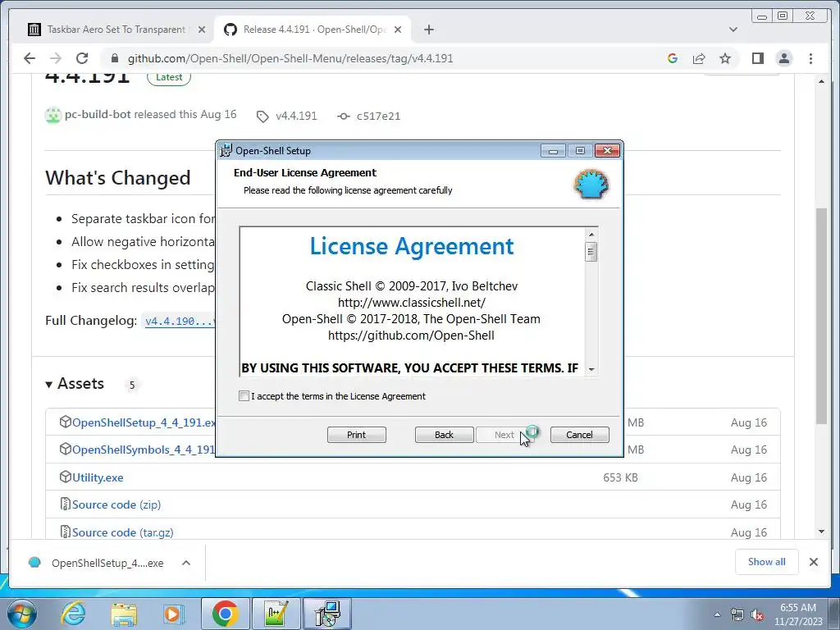Select the installer setup taskbar icon
Image resolution: width=840 pixels, height=630 pixels.
click(327, 614)
